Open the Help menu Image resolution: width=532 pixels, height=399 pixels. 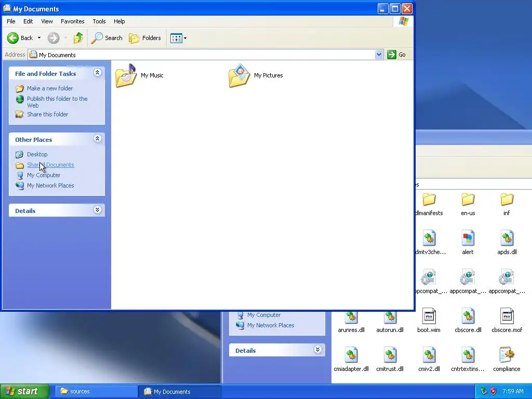click(x=119, y=21)
